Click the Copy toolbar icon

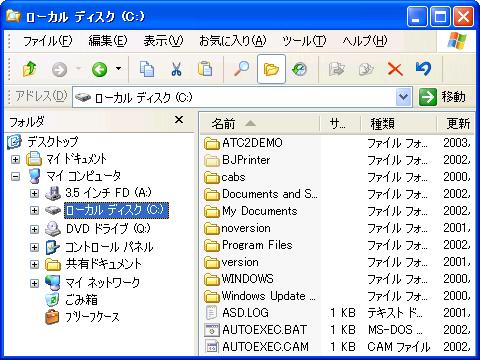pos(147,69)
